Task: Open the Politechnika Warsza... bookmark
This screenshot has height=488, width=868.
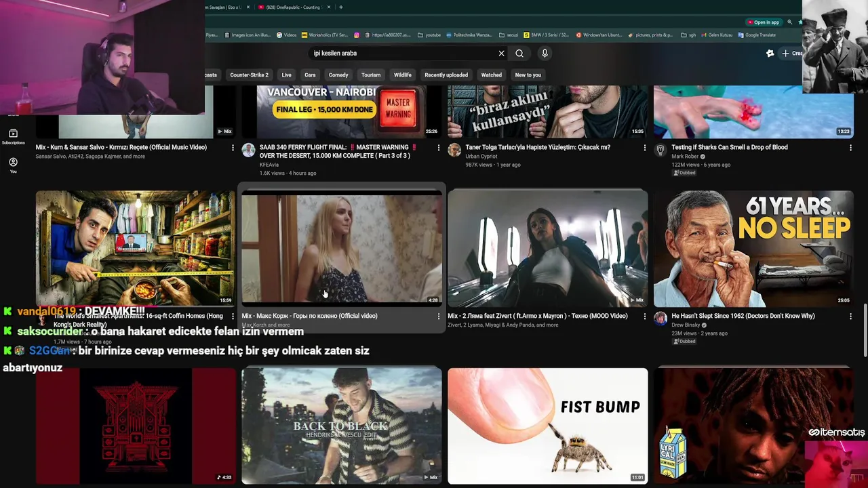Action: [x=469, y=35]
